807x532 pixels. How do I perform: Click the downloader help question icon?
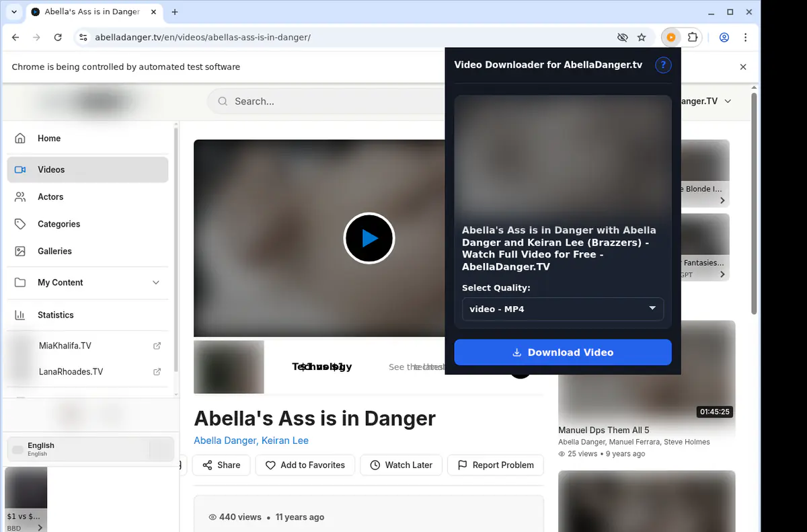click(663, 65)
